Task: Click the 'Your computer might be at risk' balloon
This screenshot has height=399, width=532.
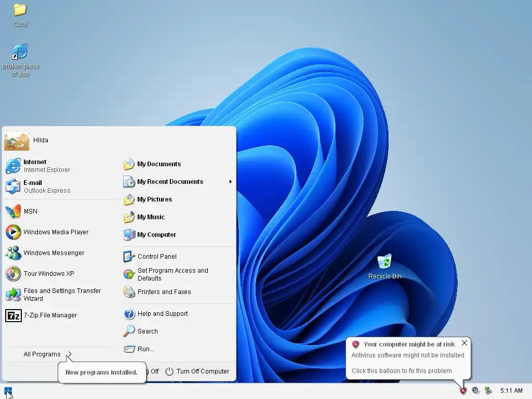Action: pyautogui.click(x=408, y=358)
